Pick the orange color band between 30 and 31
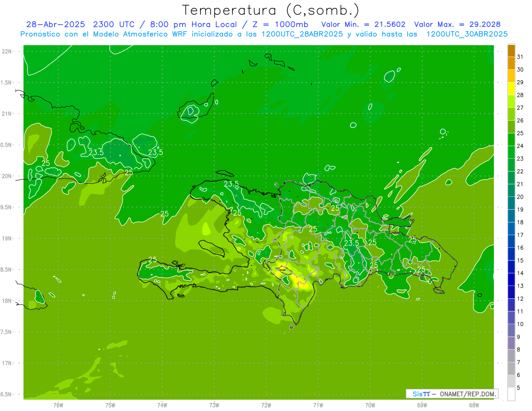The width and height of the screenshot is (532, 411). click(x=511, y=63)
